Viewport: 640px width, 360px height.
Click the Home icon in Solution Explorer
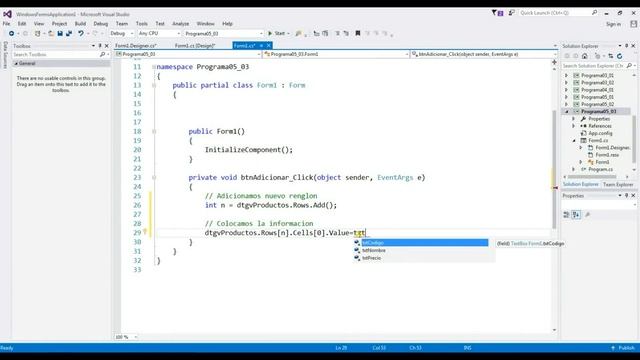[584, 56]
